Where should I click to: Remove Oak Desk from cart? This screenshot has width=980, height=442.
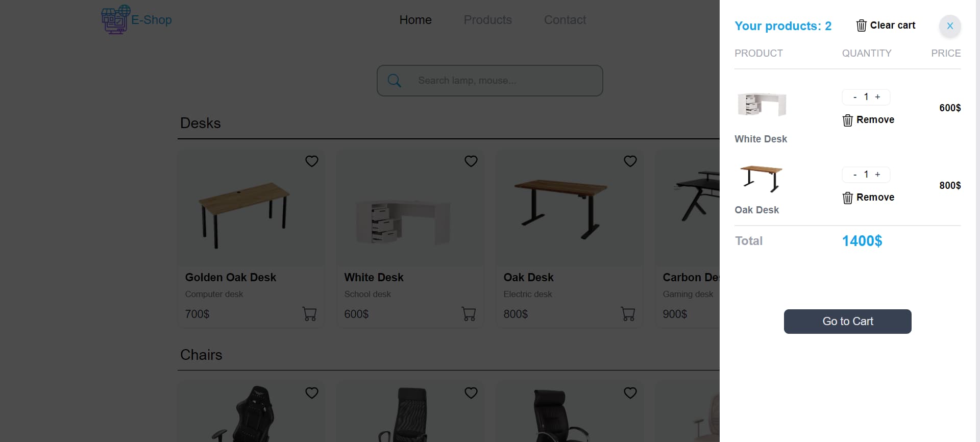pos(868,198)
